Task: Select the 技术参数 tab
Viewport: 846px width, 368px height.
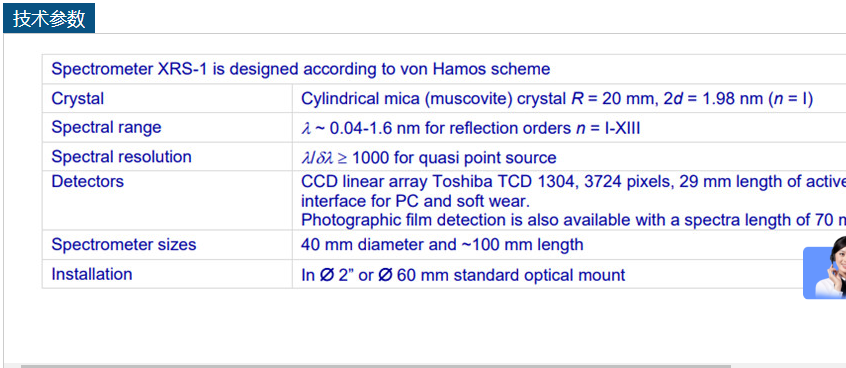Action: (x=49, y=18)
